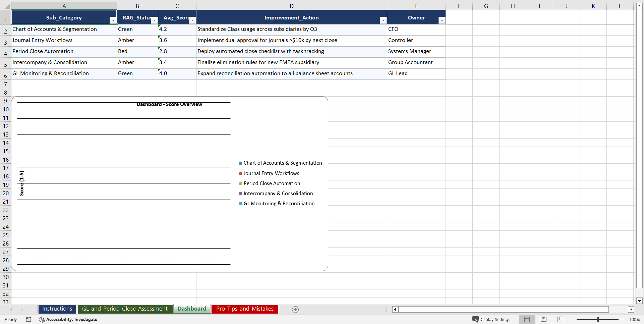Add a new worksheet with the plus button
Screen dimensions: 644x324
point(295,309)
